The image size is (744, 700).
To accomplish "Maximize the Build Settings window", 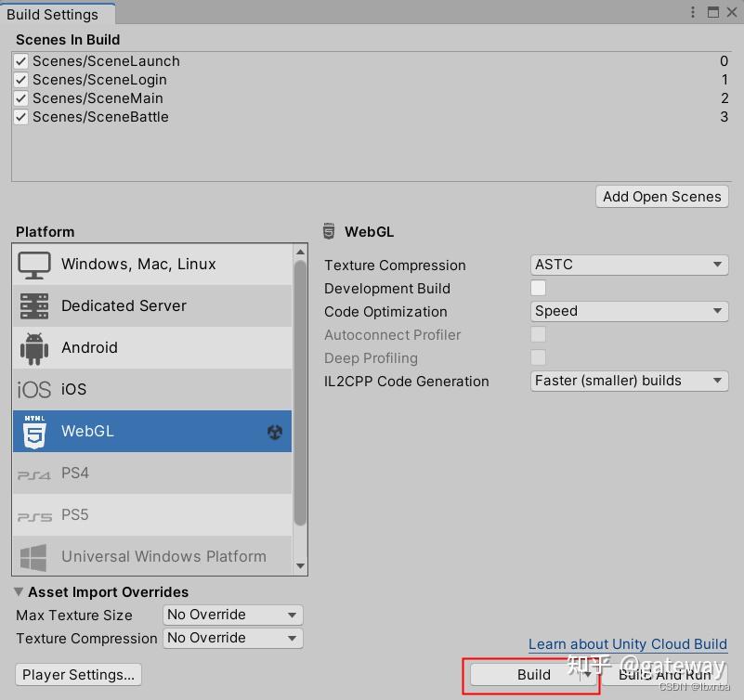I will [712, 12].
